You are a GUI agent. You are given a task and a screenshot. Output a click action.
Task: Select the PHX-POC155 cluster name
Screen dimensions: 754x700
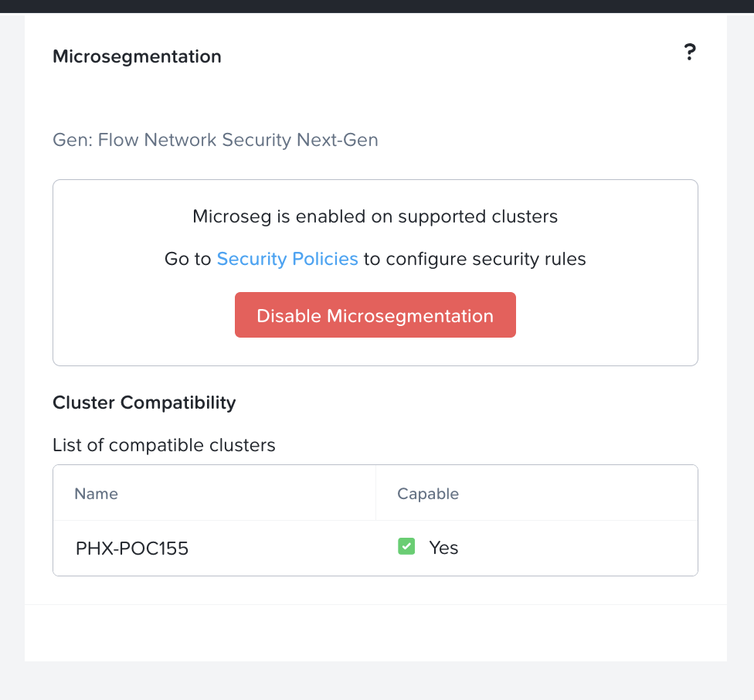(132, 549)
